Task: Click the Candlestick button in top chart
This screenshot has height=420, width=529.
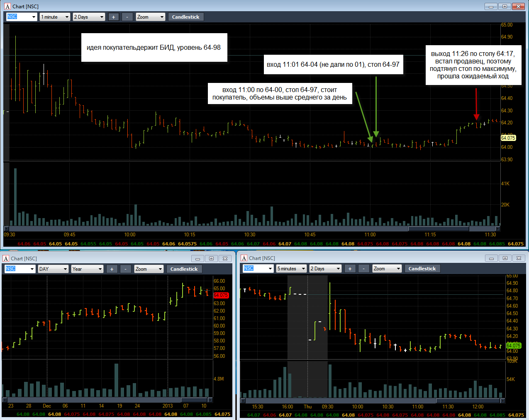Action: coord(186,17)
